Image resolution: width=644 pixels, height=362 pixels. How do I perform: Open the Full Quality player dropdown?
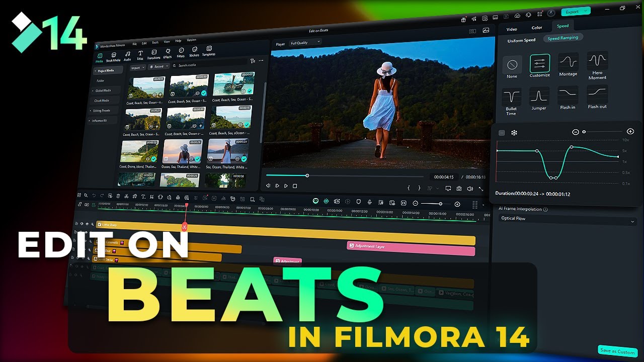(305, 43)
